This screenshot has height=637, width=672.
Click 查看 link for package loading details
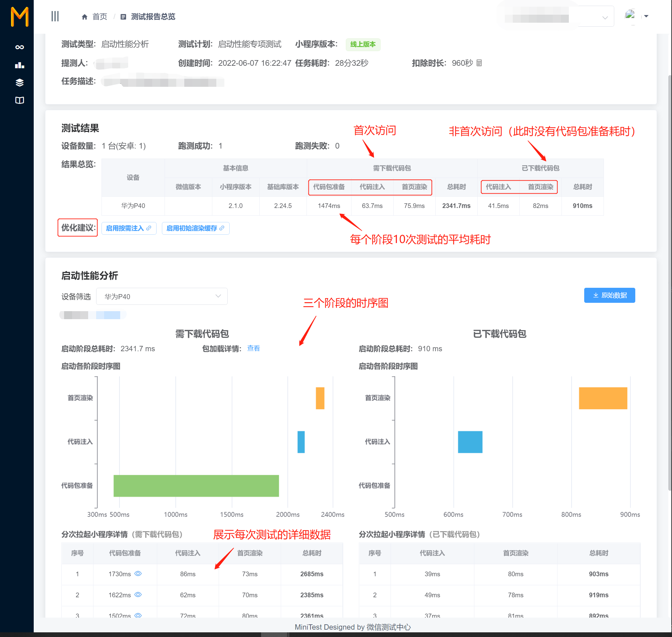253,349
